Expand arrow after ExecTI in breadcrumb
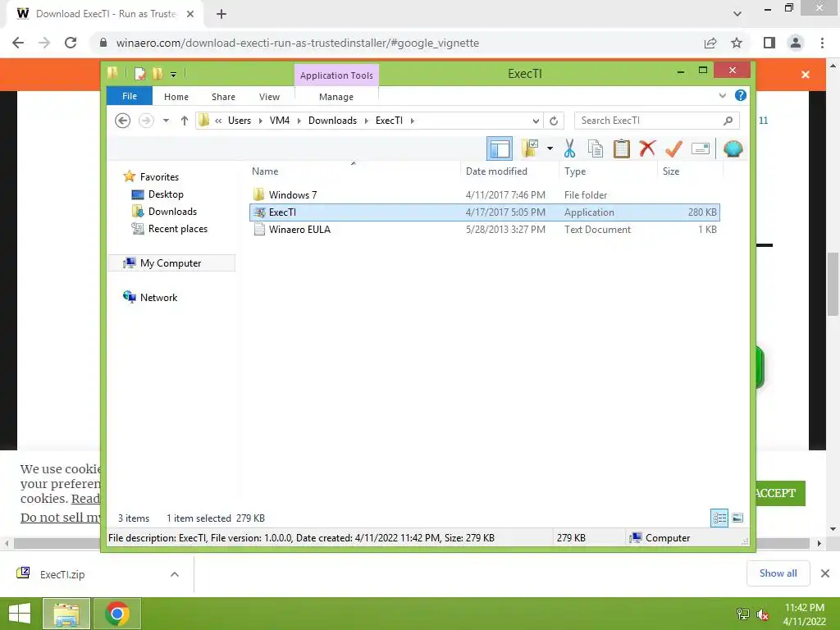The width and height of the screenshot is (840, 630). point(412,121)
